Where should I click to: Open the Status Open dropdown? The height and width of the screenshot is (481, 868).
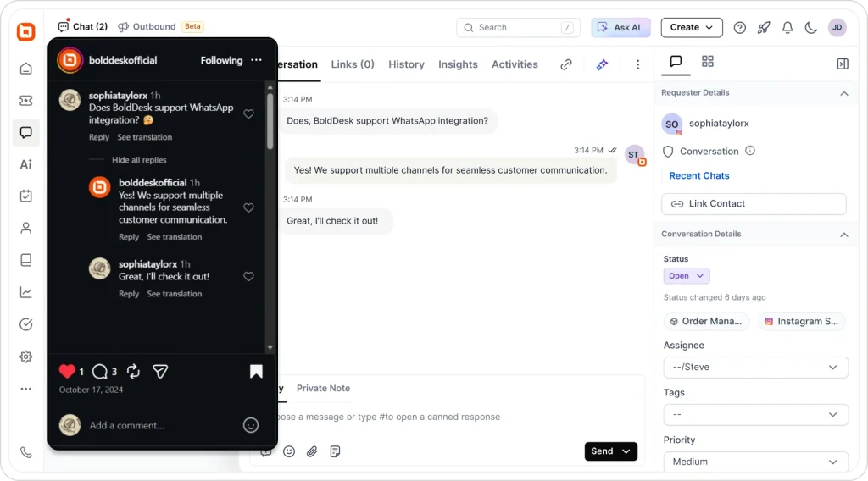point(687,276)
